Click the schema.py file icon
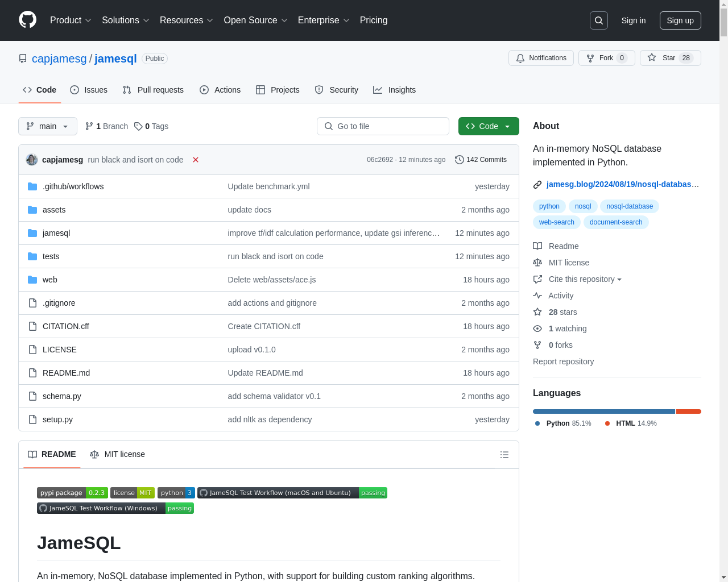Screen dimensions: 728x582 pos(32,396)
